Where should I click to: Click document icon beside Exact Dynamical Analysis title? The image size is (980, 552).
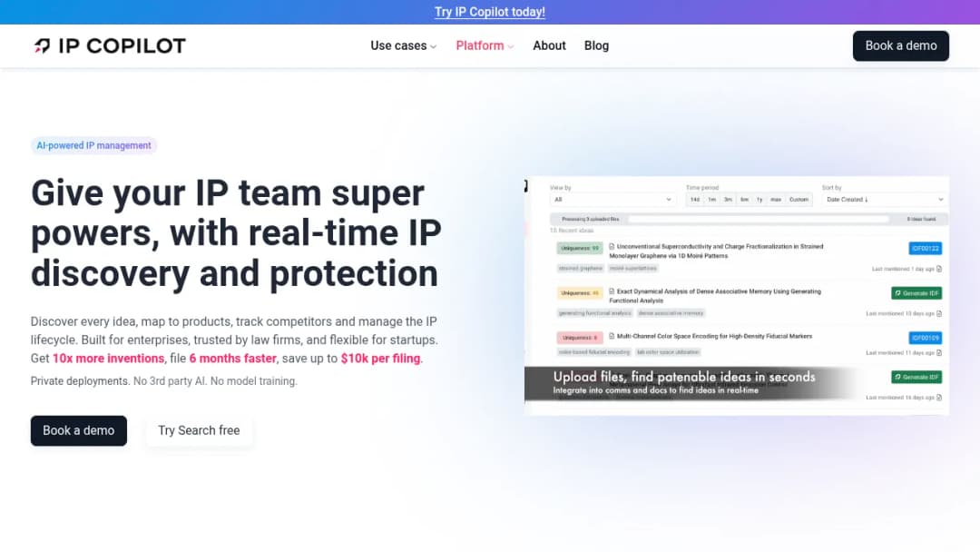[x=612, y=291]
